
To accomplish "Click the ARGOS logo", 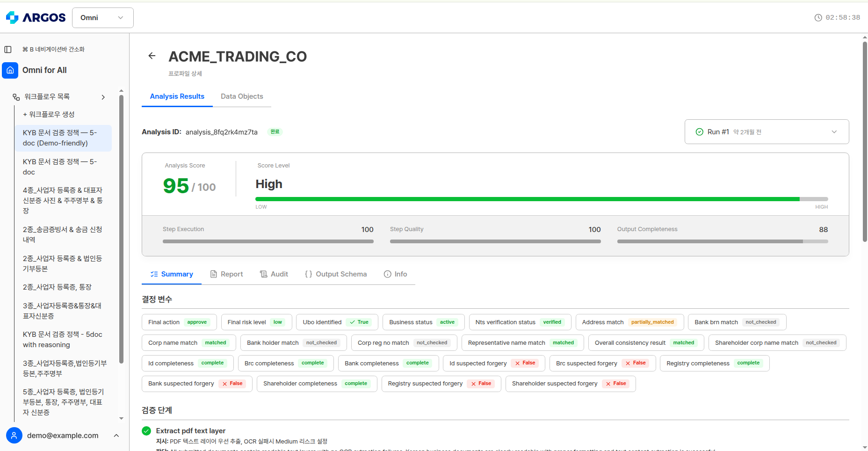I will coord(36,18).
